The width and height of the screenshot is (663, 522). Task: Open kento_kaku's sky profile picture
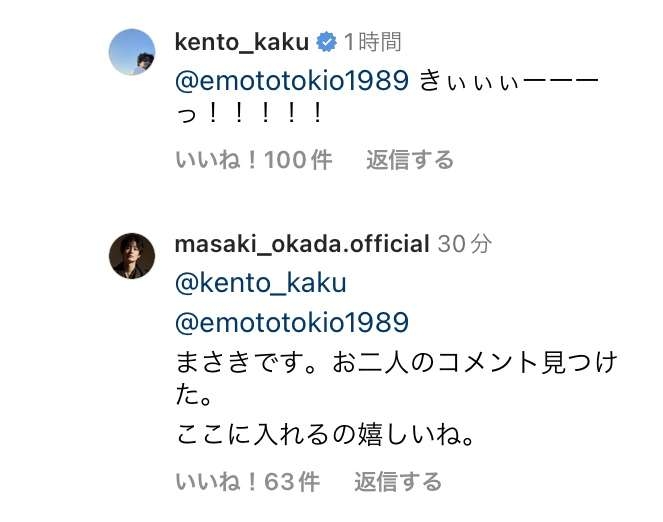click(x=131, y=52)
